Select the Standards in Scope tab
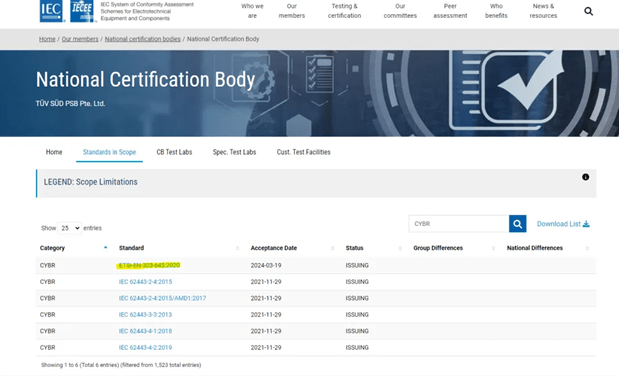This screenshot has width=619, height=376. 109,152
